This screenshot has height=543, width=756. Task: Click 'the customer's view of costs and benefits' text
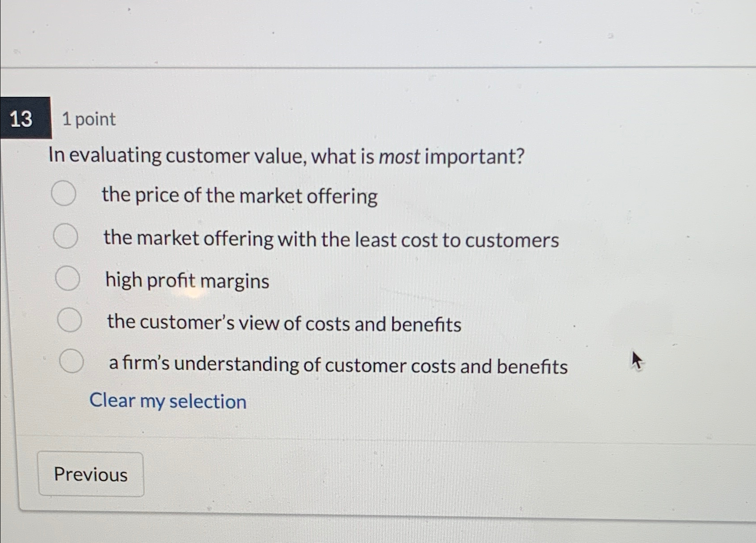tap(284, 323)
